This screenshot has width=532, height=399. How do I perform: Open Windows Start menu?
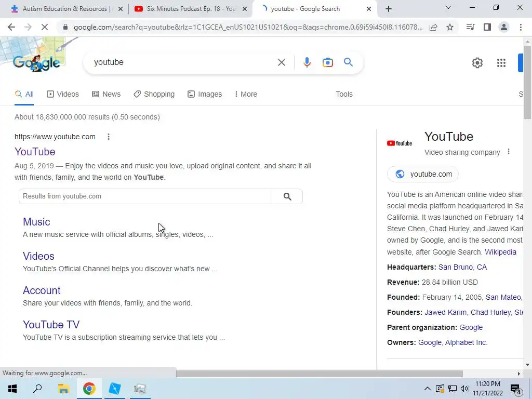(x=12, y=389)
